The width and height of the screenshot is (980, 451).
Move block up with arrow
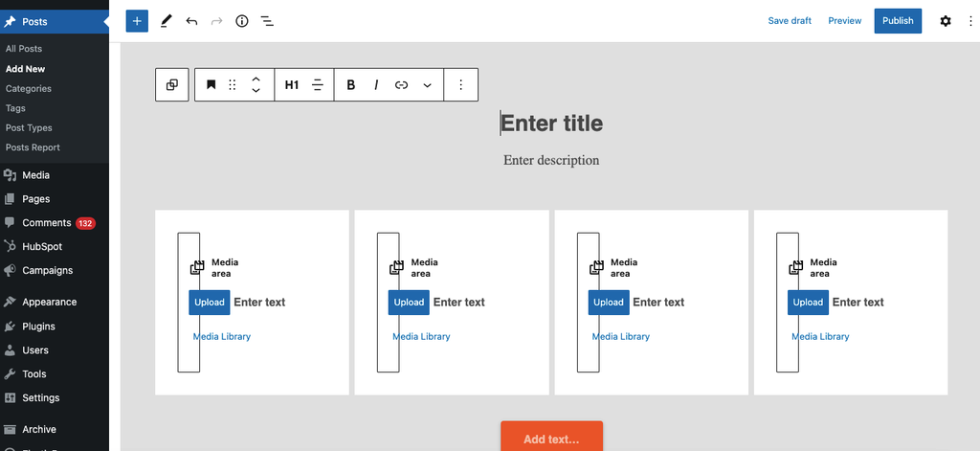pos(256,79)
